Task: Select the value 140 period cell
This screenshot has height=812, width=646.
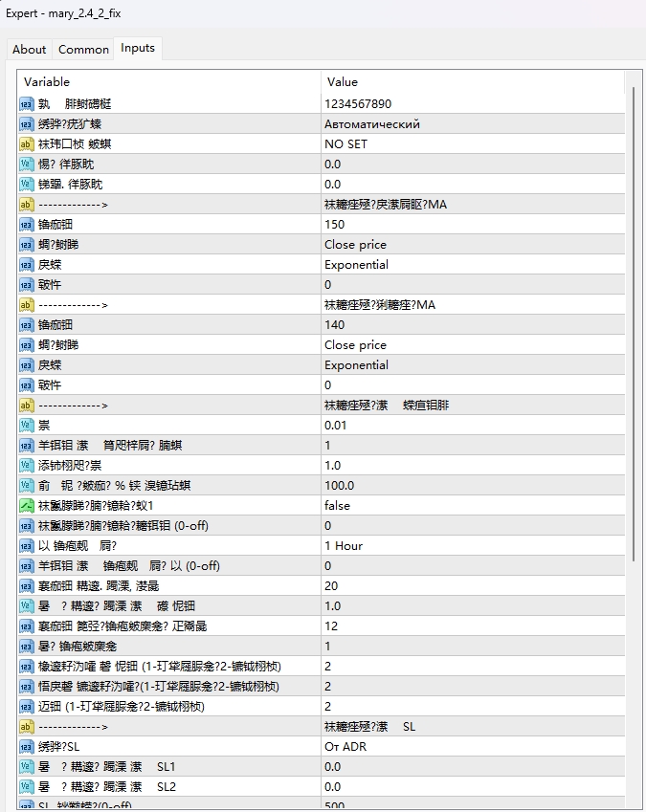Action: [473, 324]
